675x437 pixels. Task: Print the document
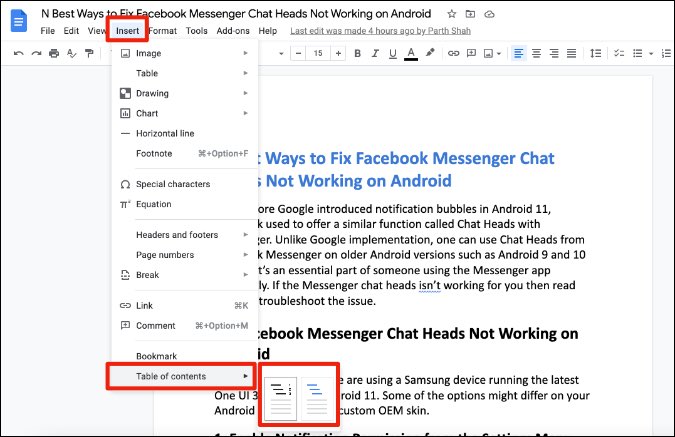[54, 53]
